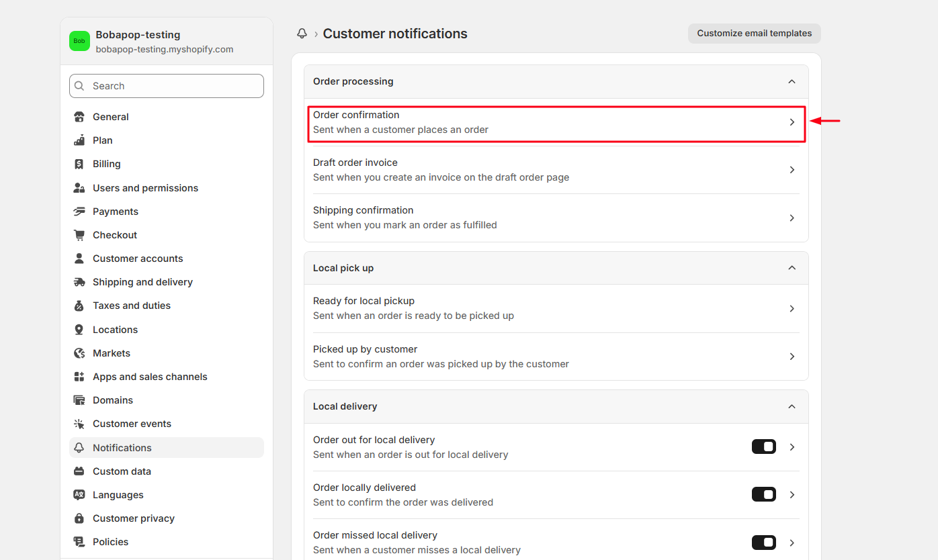The width and height of the screenshot is (938, 560).
Task: Open Picked up by customer notification
Action: (x=556, y=357)
